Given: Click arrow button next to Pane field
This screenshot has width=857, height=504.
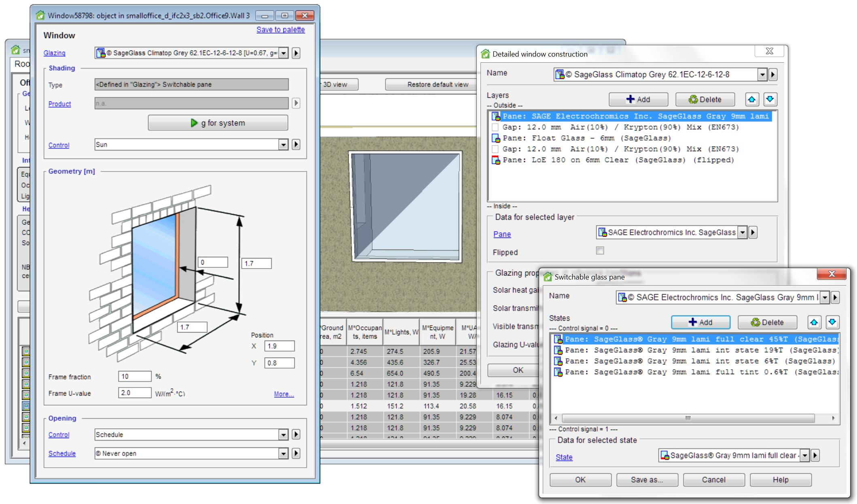Looking at the screenshot, I should click(x=753, y=233).
